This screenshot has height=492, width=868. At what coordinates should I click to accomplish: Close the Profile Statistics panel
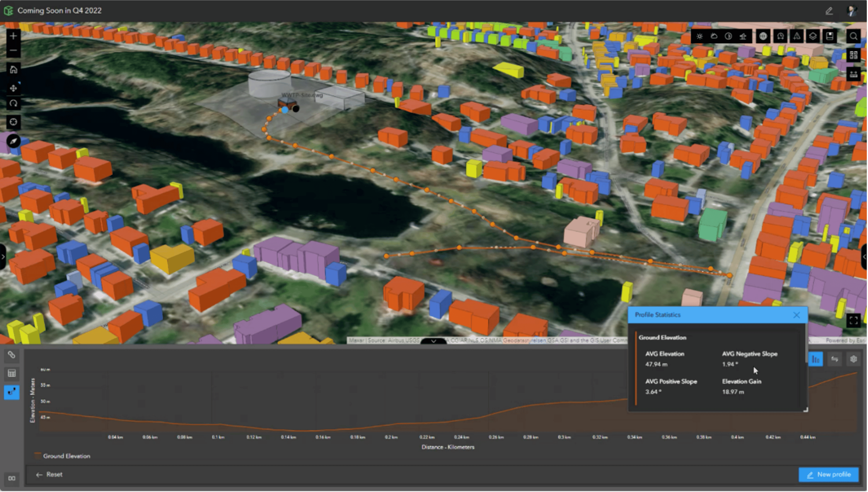[x=797, y=315]
